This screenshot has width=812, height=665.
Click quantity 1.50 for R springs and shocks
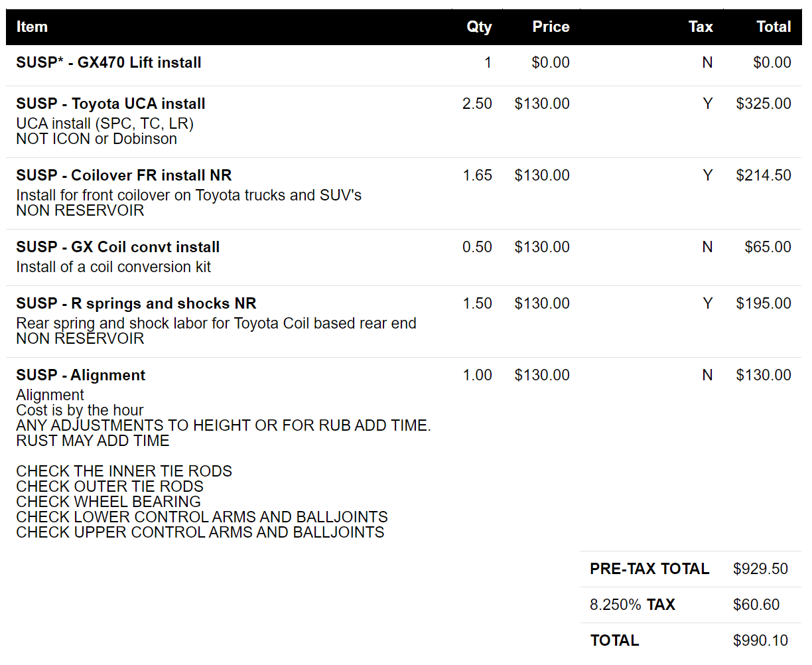477,303
